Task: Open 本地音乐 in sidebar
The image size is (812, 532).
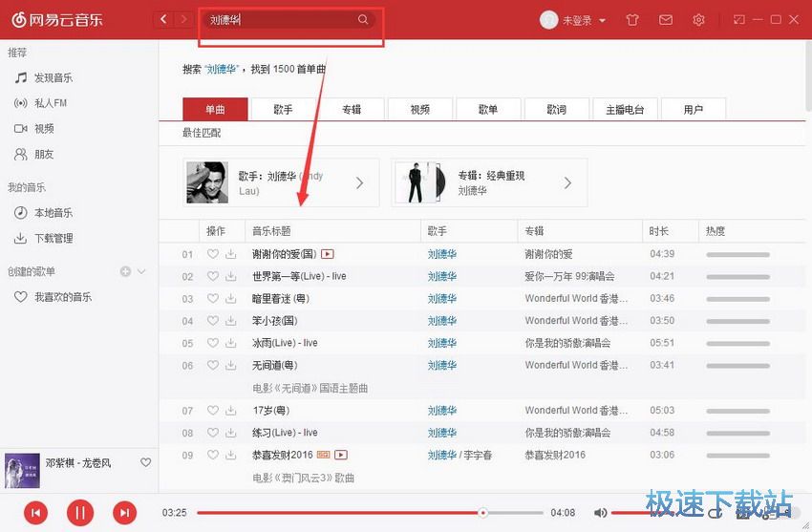Action: pos(44,213)
